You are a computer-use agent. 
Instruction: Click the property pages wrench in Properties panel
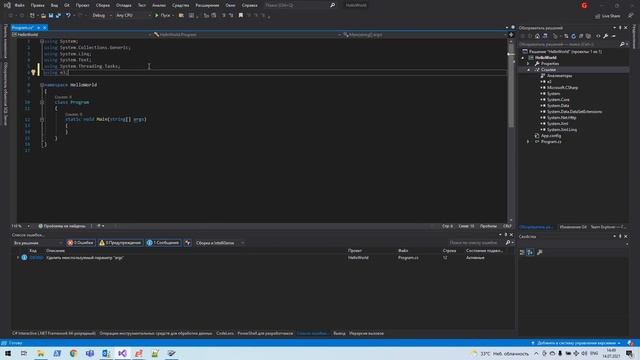tap(540, 253)
